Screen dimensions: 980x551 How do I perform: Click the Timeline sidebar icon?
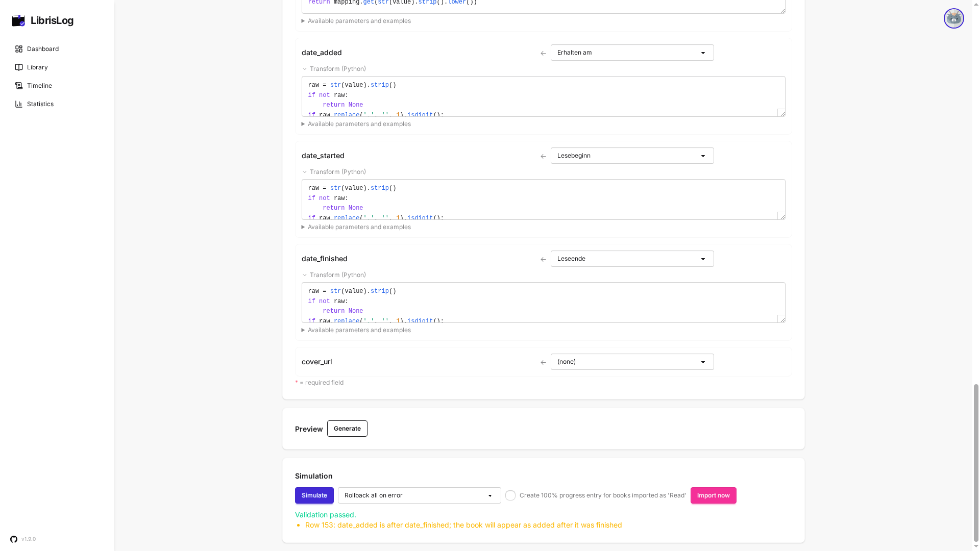click(x=19, y=86)
